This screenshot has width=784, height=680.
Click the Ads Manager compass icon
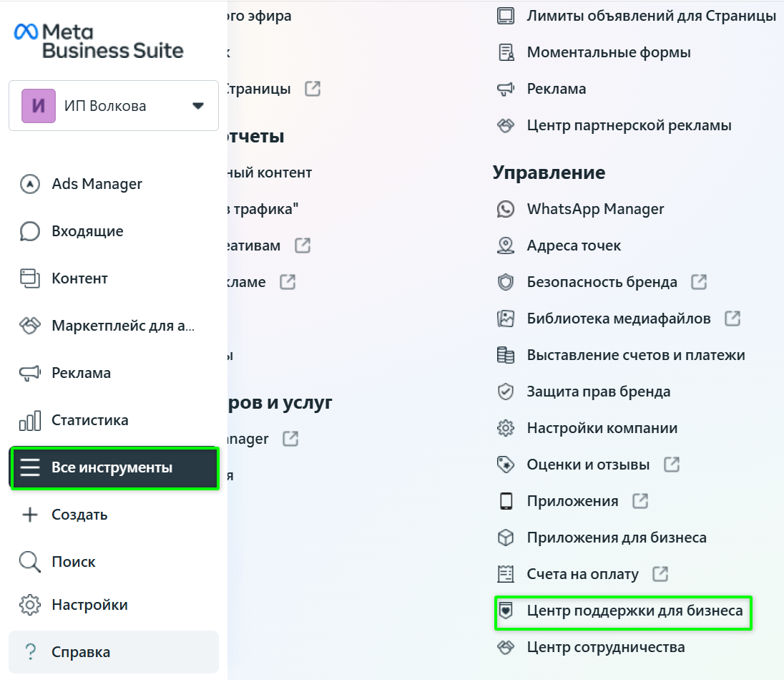(29, 184)
